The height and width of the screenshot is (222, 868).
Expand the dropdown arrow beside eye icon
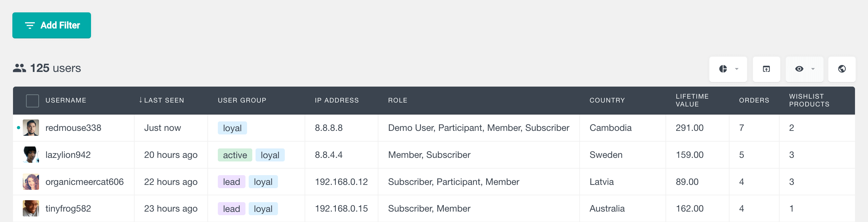point(813,69)
